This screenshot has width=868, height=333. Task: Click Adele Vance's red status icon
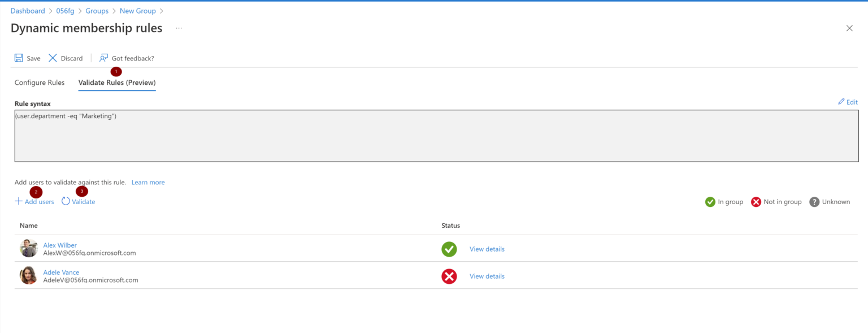(x=449, y=276)
